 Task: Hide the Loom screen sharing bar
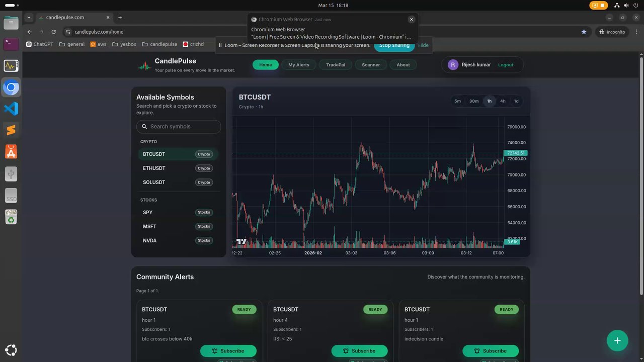[x=423, y=45]
